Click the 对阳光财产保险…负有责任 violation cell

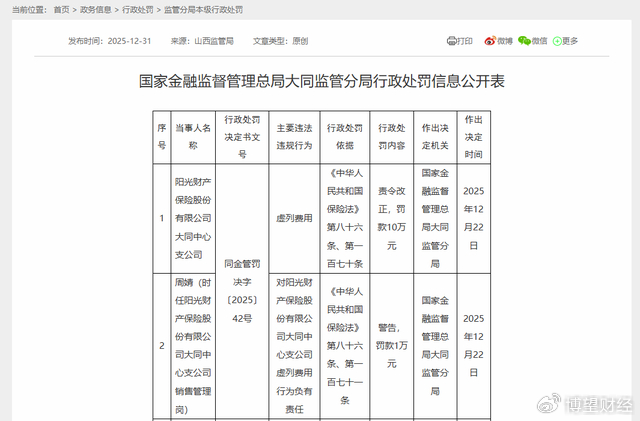[x=294, y=346]
